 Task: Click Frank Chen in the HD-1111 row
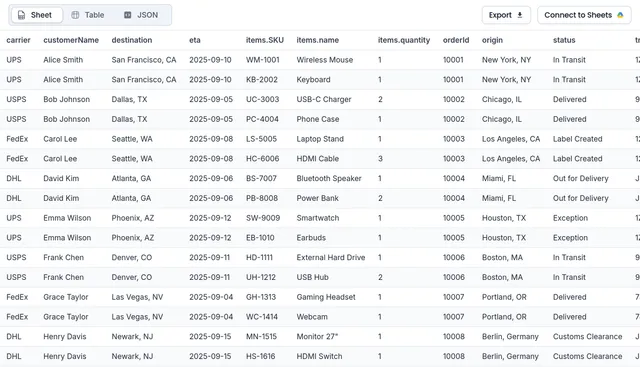click(x=63, y=258)
